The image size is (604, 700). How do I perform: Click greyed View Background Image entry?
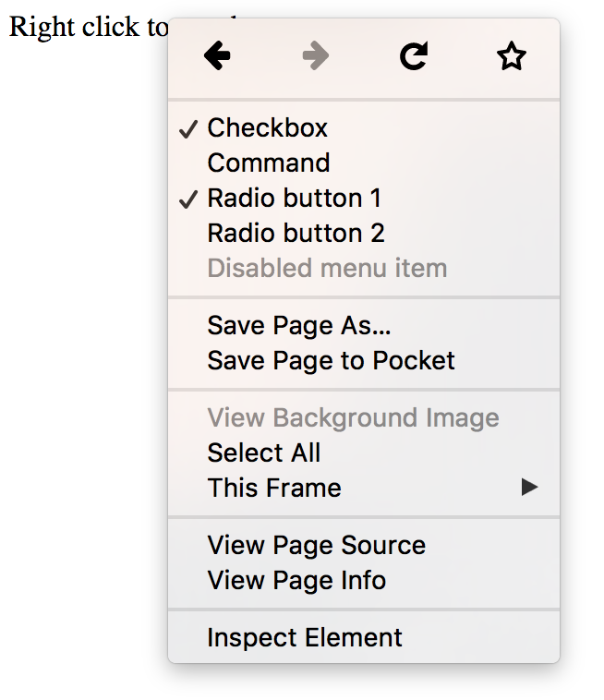[x=353, y=417]
